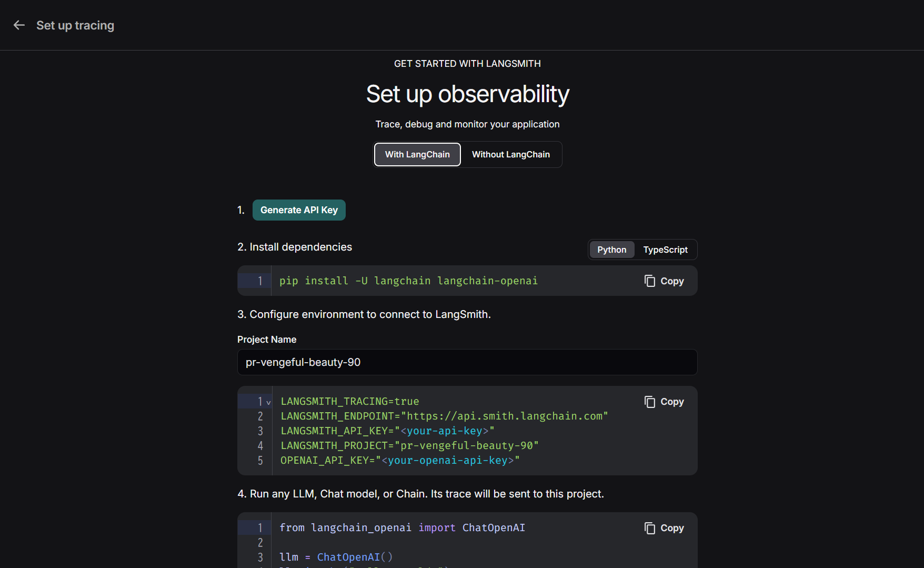Click the back arrow icon
924x568 pixels.
[19, 25]
